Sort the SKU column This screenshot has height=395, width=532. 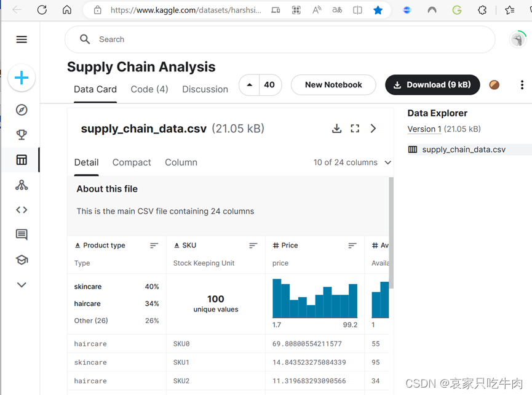tap(253, 245)
